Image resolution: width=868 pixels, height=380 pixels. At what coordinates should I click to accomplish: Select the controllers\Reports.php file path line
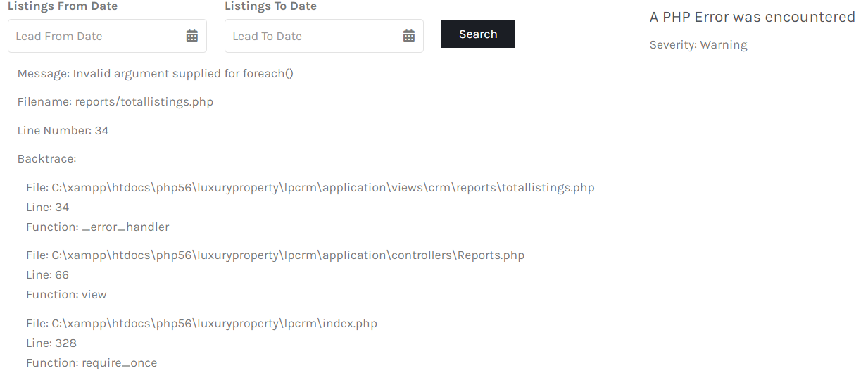(x=275, y=255)
